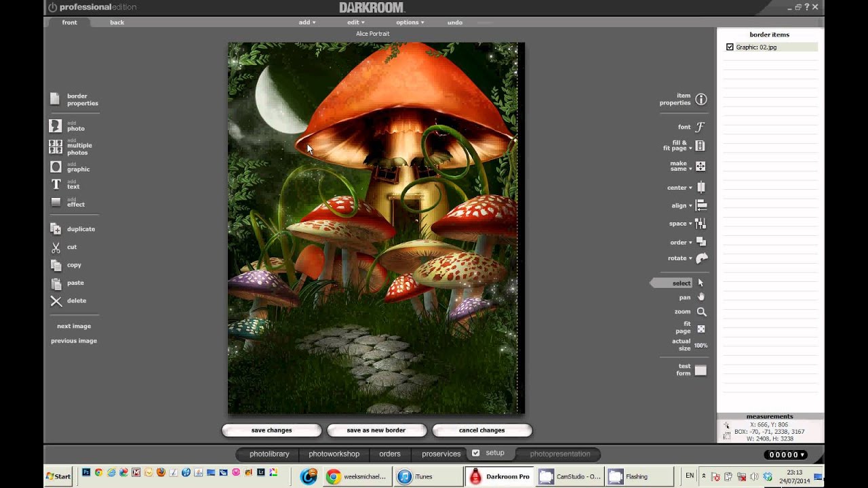Click the delete X icon
This screenshot has height=488, width=868.
pos(56,301)
